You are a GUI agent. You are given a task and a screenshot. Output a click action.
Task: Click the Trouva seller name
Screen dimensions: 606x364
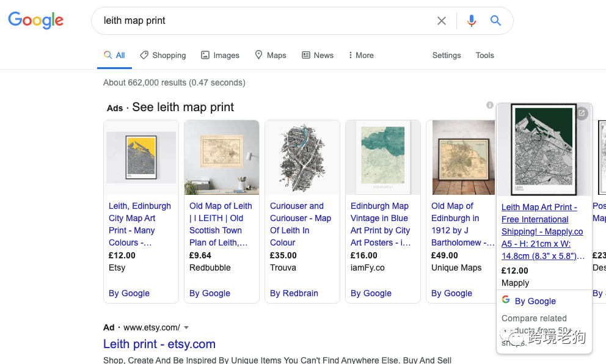[283, 268]
